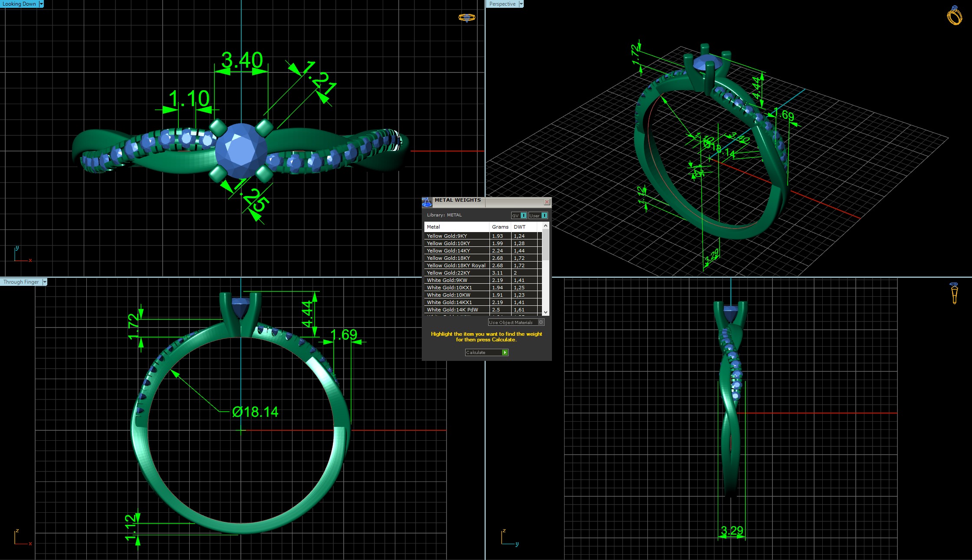
Task: Click the top-view ring icon in Looking Down viewport
Action: click(x=466, y=18)
